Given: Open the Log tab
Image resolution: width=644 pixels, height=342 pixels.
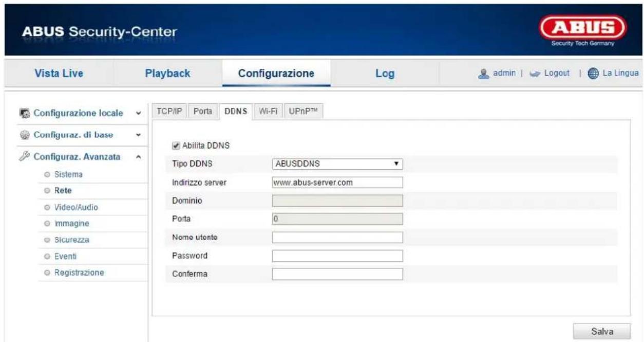Looking at the screenshot, I should 386,74.
